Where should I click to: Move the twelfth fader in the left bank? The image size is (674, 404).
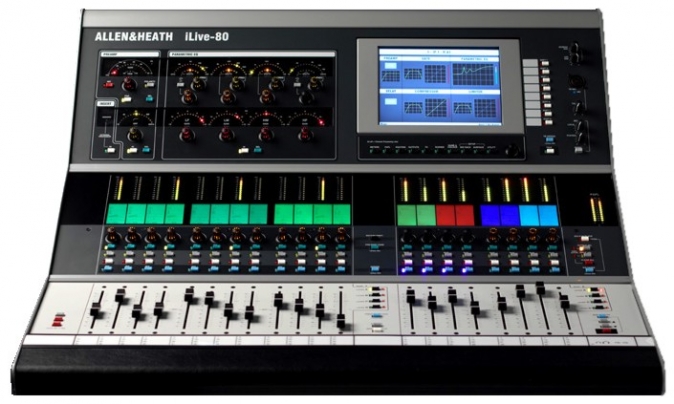[x=341, y=321]
